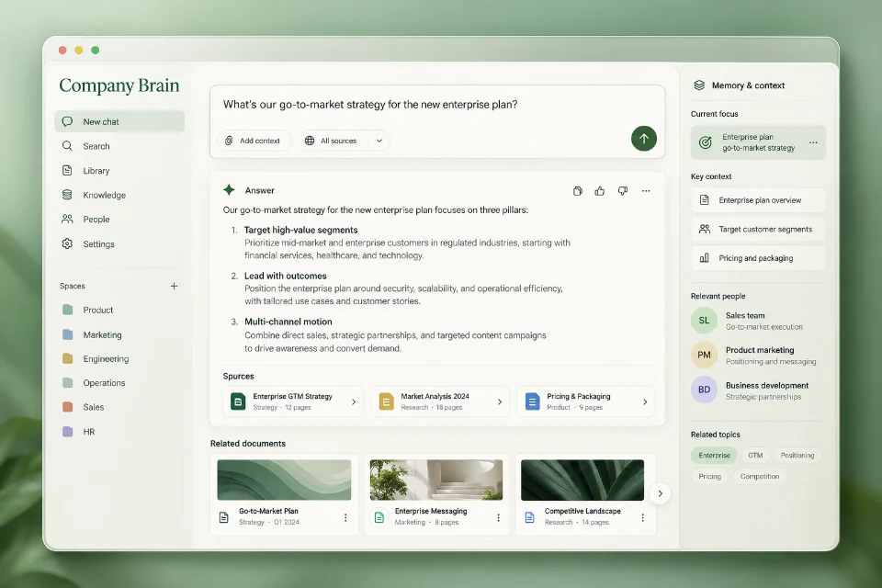This screenshot has width=882, height=588.
Task: Give the answer a thumbs up
Action: [600, 191]
